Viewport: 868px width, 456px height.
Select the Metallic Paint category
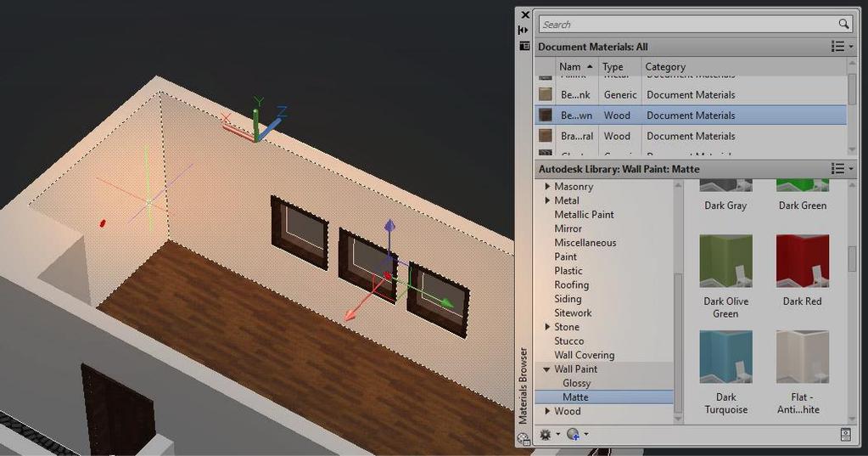[x=584, y=215]
